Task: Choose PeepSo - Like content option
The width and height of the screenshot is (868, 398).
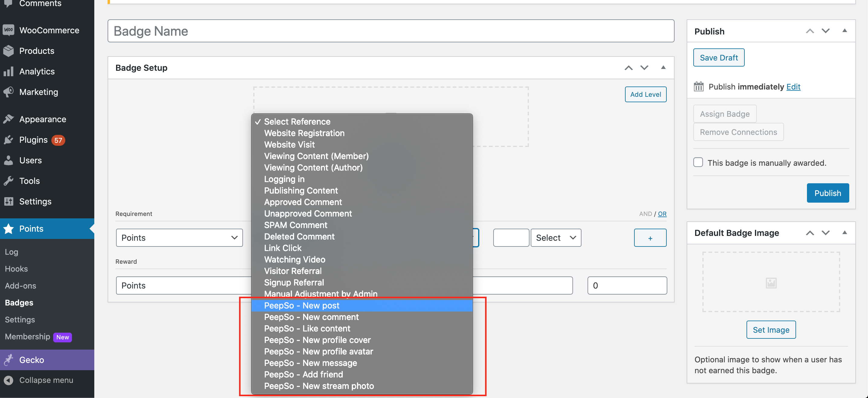Action: (362, 328)
